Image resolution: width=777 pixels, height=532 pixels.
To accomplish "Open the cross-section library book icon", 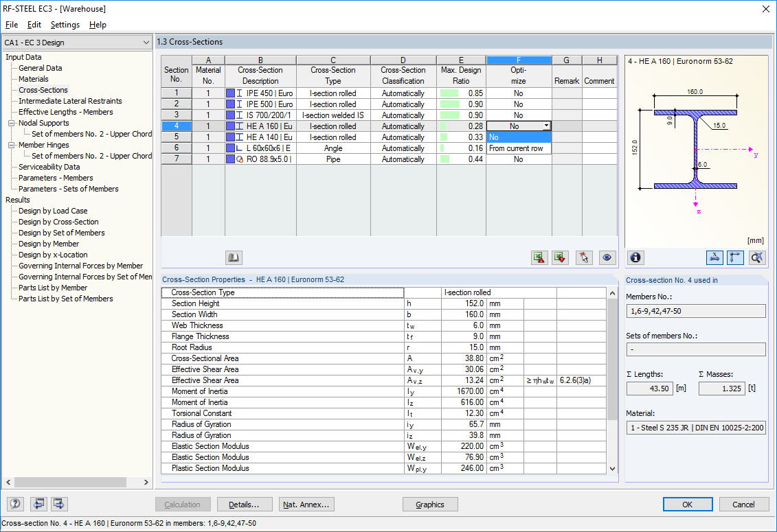I will click(234, 257).
